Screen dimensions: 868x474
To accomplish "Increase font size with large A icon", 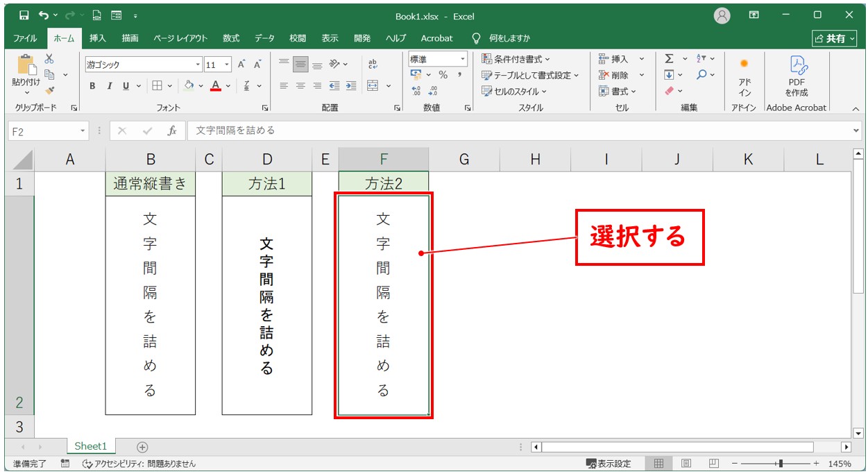I will coord(241,65).
